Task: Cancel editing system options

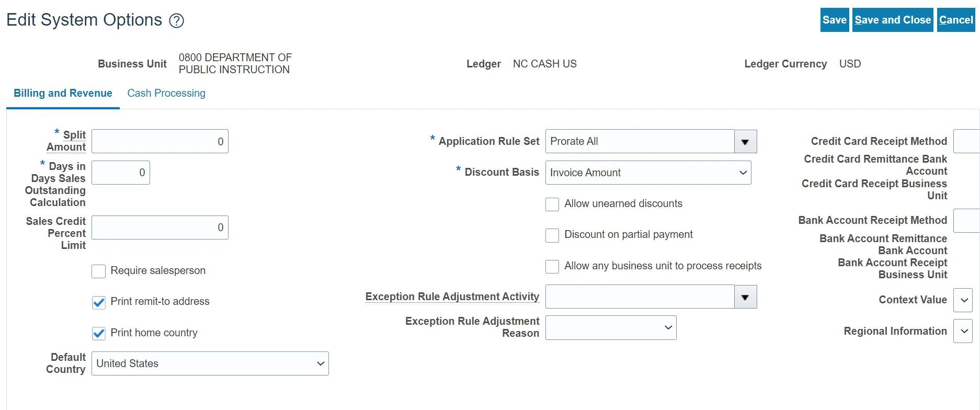Action: (x=955, y=20)
